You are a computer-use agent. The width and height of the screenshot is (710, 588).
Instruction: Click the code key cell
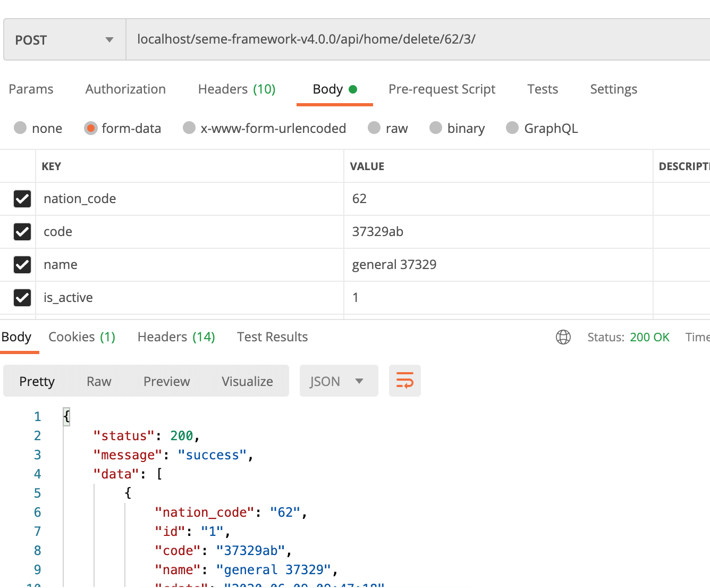click(190, 232)
